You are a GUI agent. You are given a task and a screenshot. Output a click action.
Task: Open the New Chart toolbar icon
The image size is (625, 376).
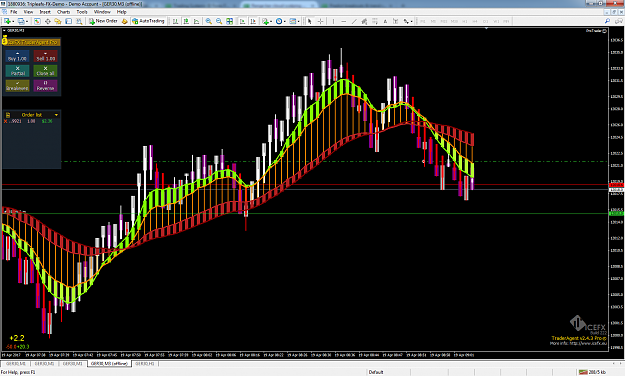(7, 21)
